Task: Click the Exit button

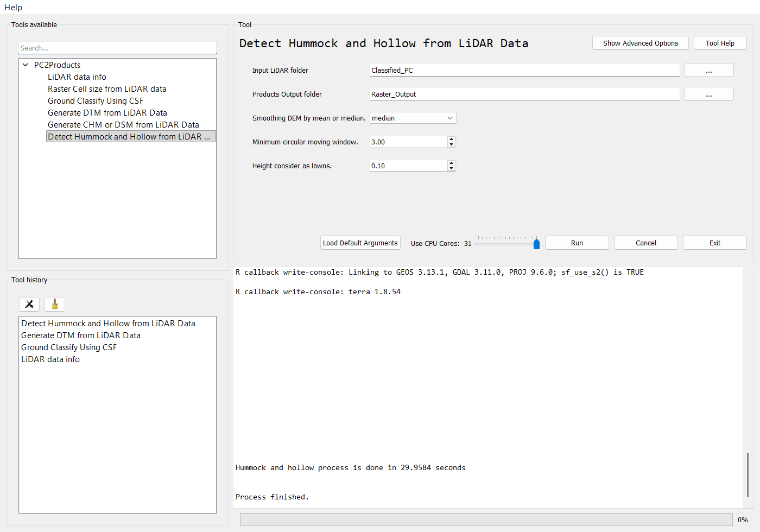Action: pos(715,243)
